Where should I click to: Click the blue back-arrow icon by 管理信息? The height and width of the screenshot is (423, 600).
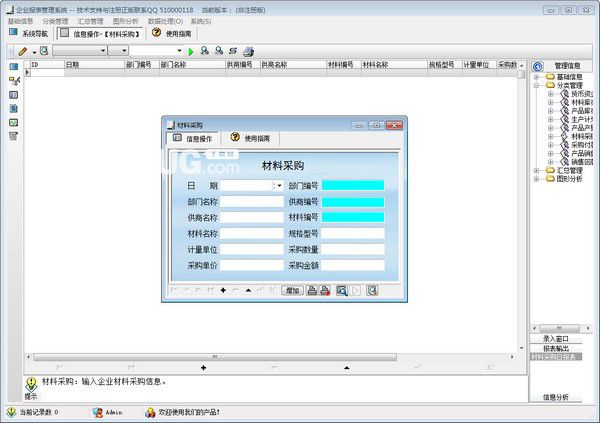(538, 67)
